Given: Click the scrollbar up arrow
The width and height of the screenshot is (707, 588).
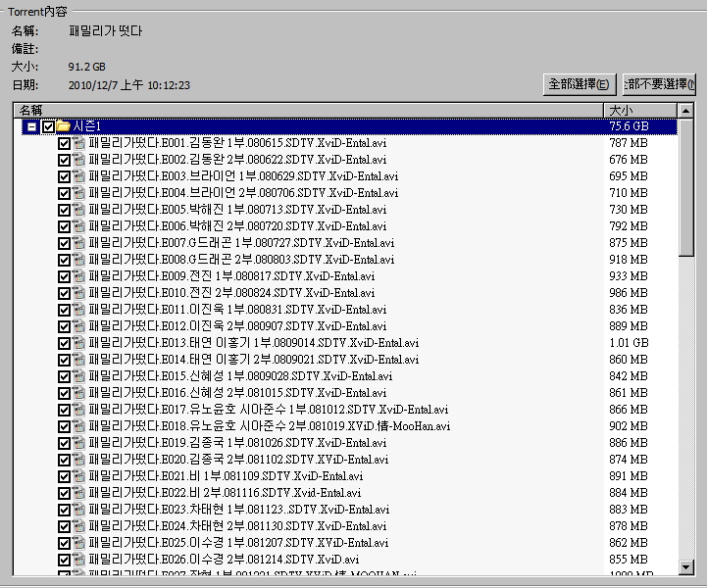Looking at the screenshot, I should click(685, 111).
